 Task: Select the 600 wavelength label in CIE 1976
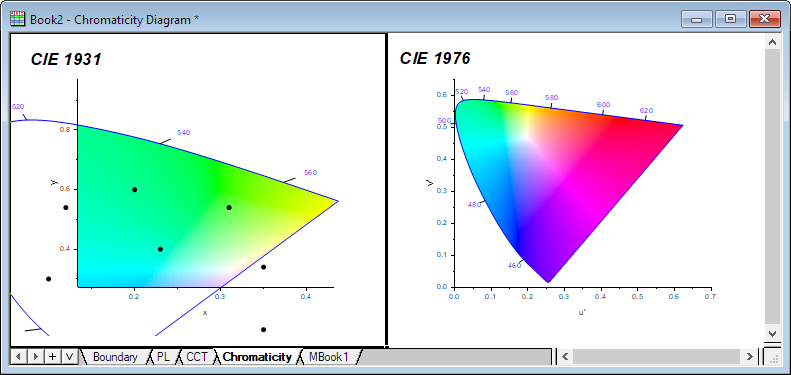click(603, 104)
